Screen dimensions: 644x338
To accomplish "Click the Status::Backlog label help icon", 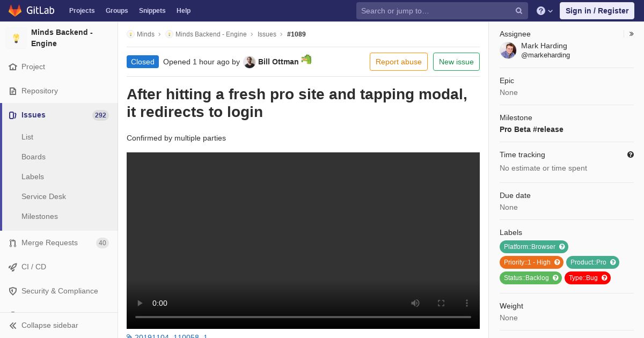I will [x=555, y=278].
